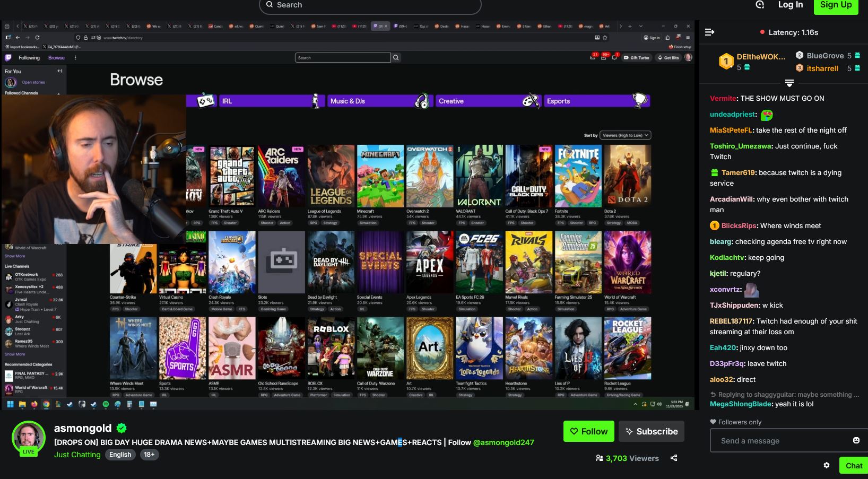Click the Log In button

[x=790, y=5]
